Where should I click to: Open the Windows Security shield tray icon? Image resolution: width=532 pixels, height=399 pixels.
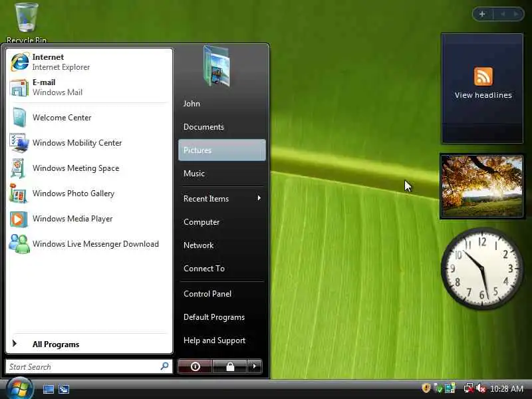pyautogui.click(x=426, y=388)
